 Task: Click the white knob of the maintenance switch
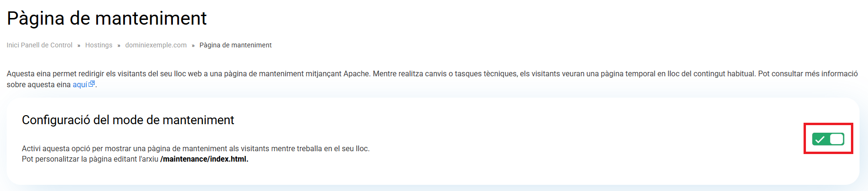pyautogui.click(x=836, y=139)
